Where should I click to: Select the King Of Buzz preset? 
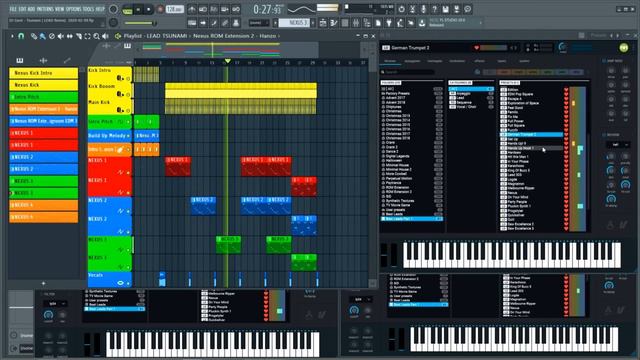532,170
